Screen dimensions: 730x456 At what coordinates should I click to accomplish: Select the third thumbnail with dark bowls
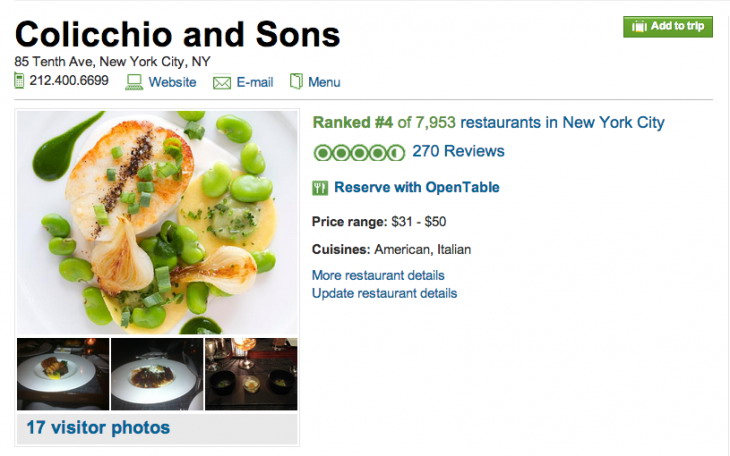click(x=251, y=374)
